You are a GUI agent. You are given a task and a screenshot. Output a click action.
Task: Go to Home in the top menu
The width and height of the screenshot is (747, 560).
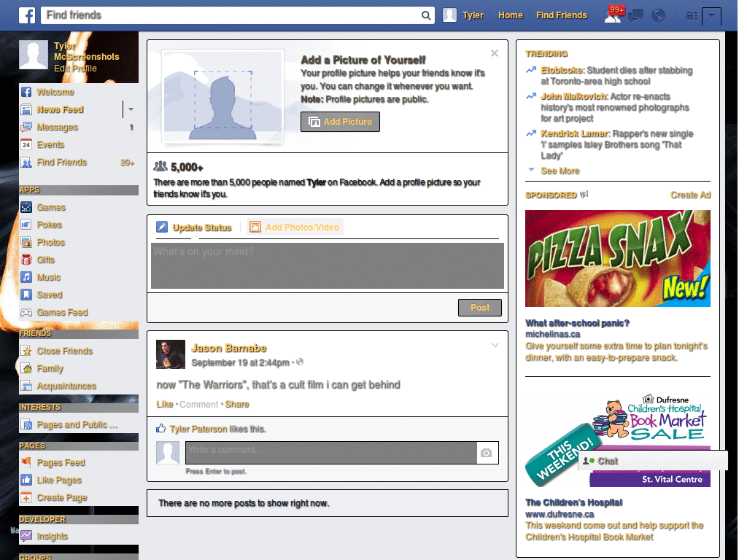pos(510,15)
